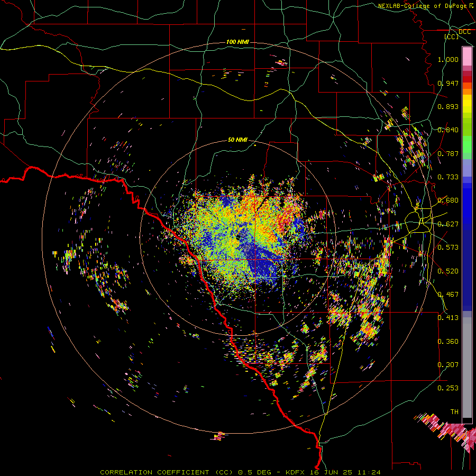Screen dimensions: 476x476
Task: Click the 0.947 scale value
Action: [448, 83]
